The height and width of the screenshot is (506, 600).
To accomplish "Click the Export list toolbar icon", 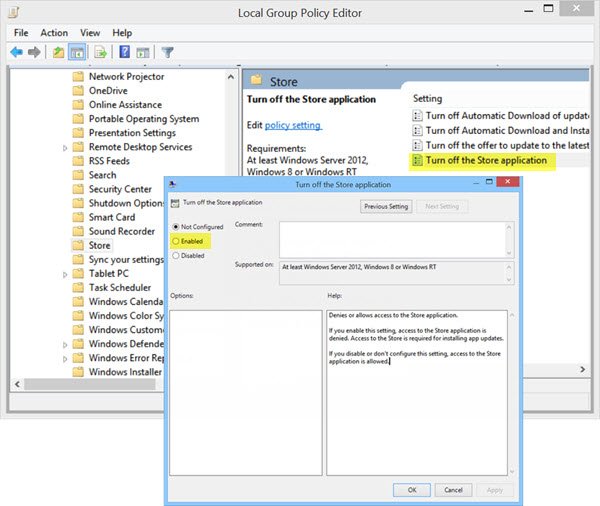I will click(x=100, y=52).
